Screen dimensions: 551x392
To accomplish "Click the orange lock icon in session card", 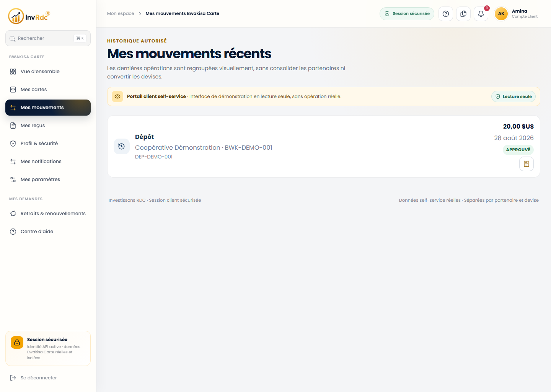I will 17,343.
